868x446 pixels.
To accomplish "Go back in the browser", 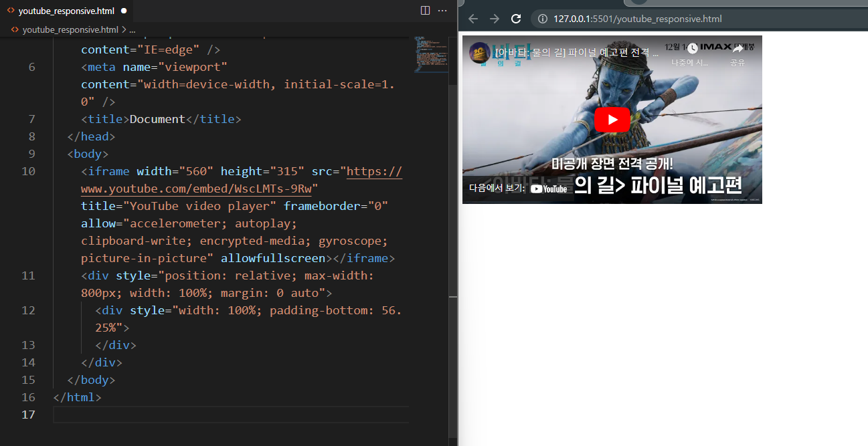I will (473, 19).
